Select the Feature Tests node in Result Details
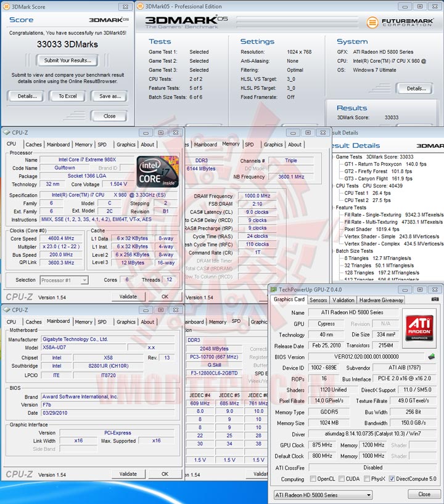The height and width of the screenshot is (504, 444). pyautogui.click(x=351, y=208)
